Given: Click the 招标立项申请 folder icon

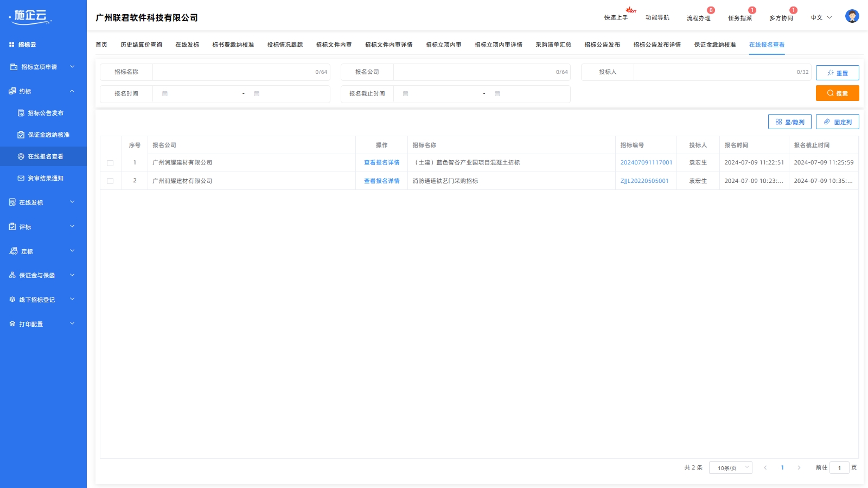Looking at the screenshot, I should coord(14,67).
